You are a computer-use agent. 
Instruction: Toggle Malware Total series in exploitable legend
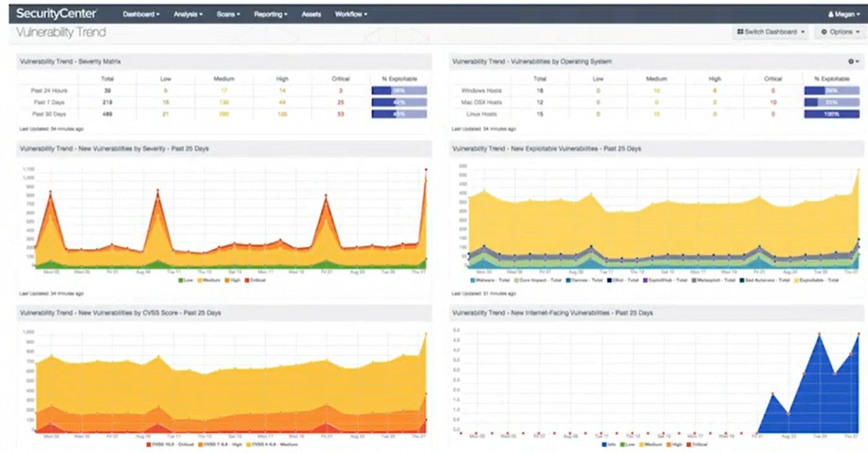pyautogui.click(x=490, y=280)
